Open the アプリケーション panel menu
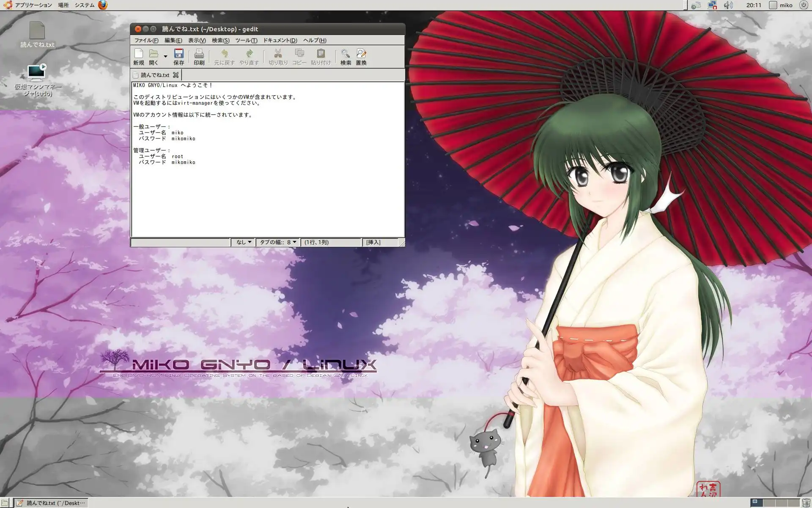812x508 pixels. coord(33,5)
